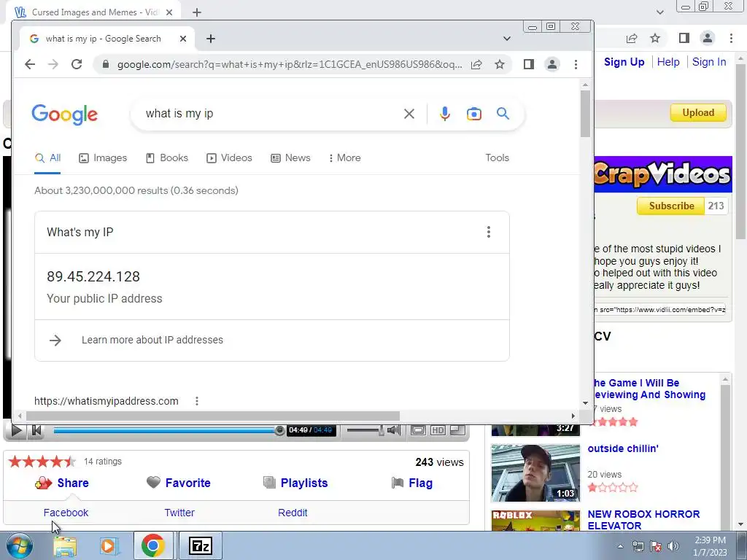Reload the Google Search page

(77, 64)
